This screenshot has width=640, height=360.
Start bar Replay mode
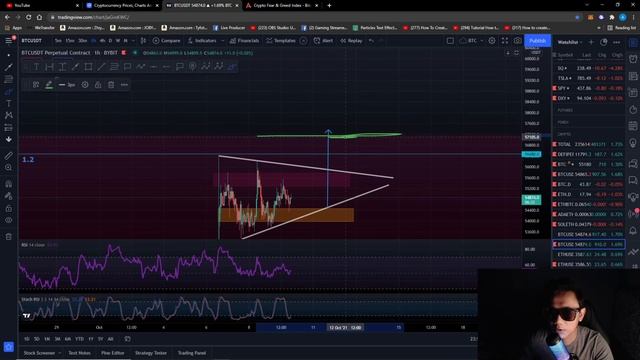click(351, 41)
